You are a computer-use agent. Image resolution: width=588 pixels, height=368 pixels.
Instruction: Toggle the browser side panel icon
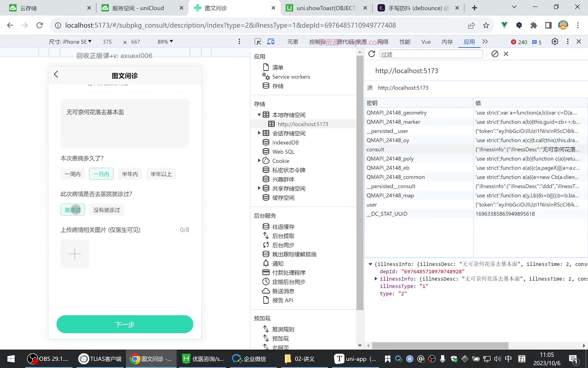[x=548, y=25]
